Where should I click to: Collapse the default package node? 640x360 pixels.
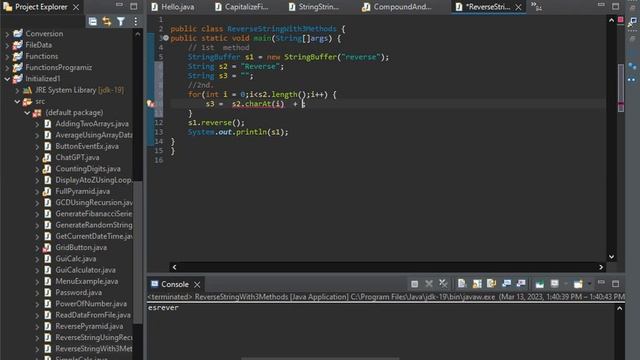(x=27, y=113)
